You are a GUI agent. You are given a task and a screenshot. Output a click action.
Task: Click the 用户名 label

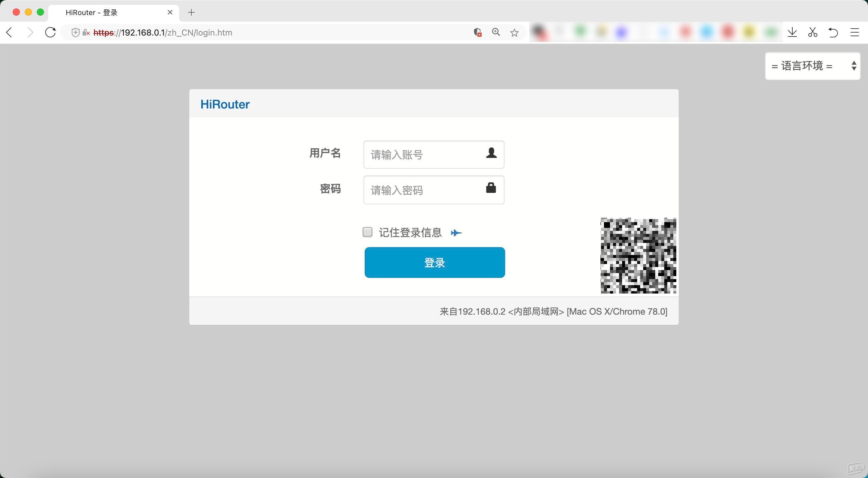[325, 153]
